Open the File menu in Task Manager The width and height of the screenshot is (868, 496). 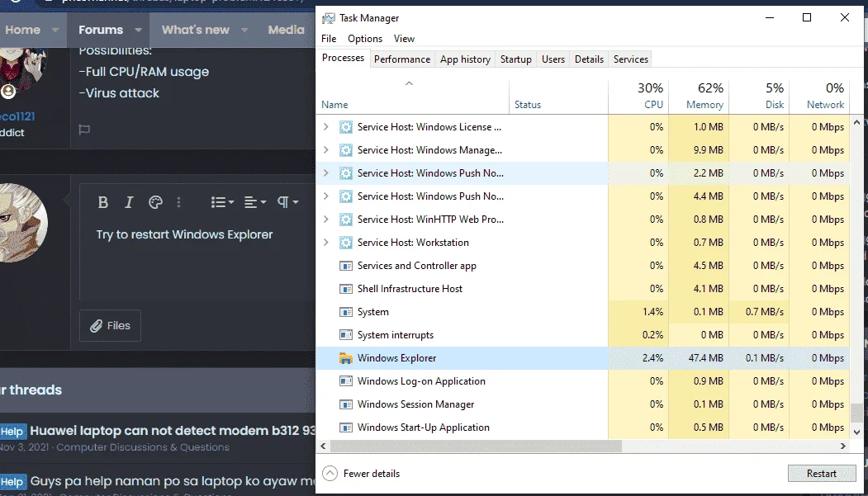click(329, 39)
